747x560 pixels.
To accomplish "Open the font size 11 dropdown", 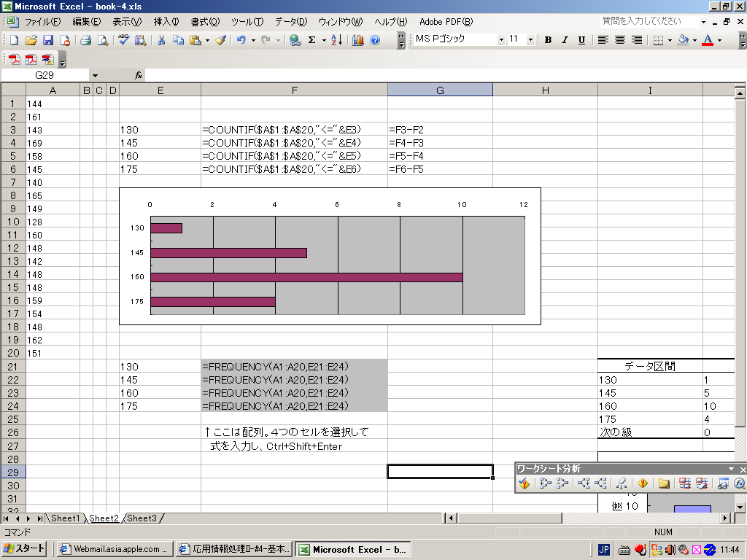I will point(530,40).
